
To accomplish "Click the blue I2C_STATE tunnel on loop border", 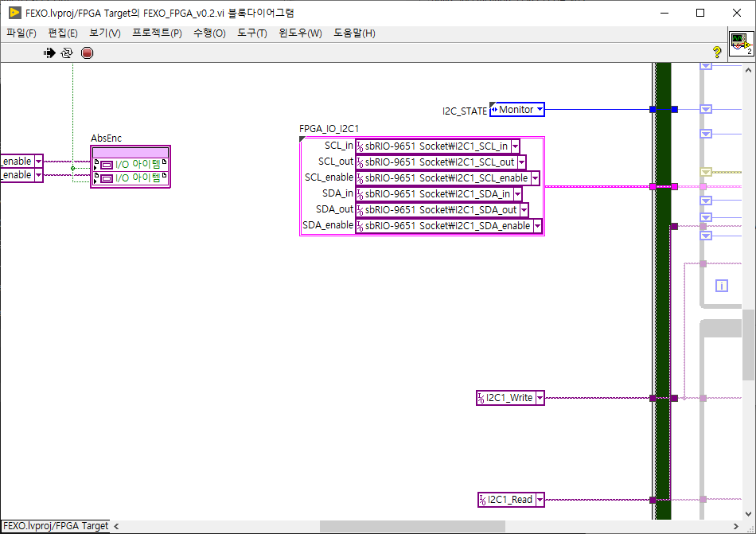I will click(x=653, y=110).
